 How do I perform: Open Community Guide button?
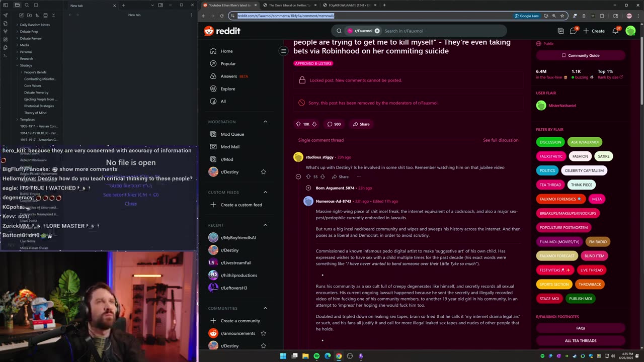(581, 55)
